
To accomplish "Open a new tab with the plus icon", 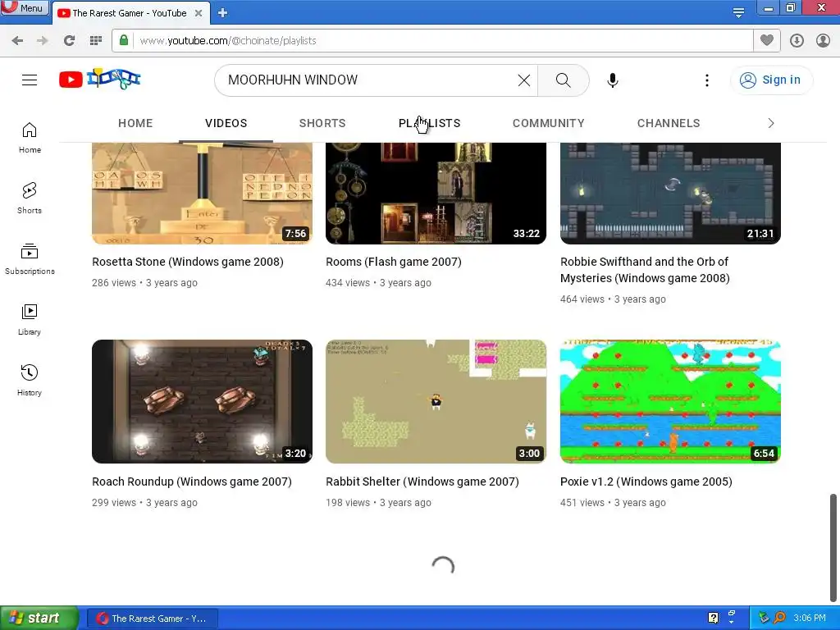I will [x=222, y=13].
